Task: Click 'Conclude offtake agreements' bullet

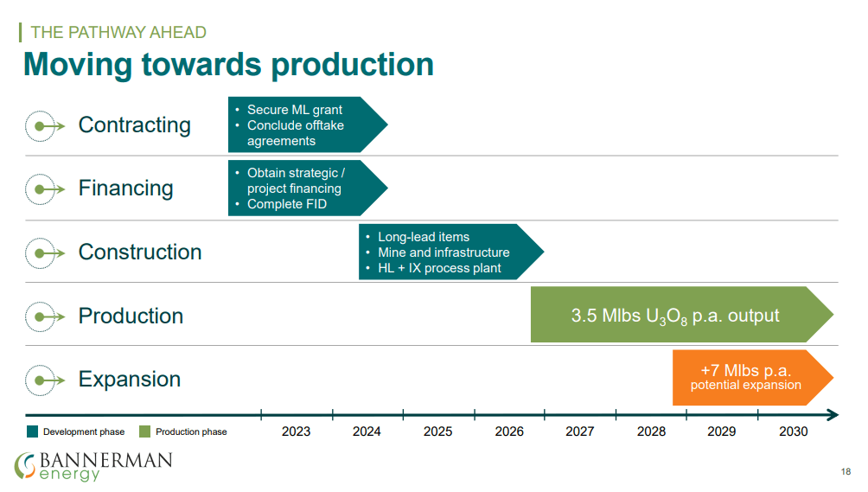Action: [x=296, y=133]
